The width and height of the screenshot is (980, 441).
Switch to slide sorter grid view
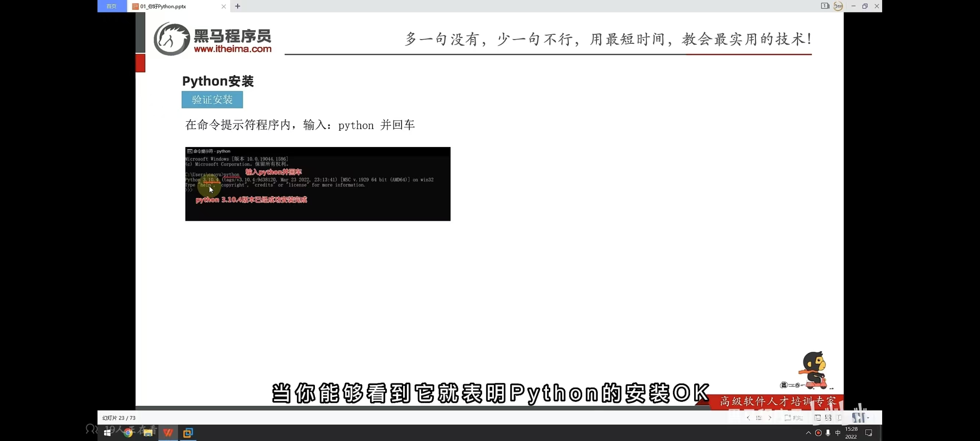tap(828, 418)
